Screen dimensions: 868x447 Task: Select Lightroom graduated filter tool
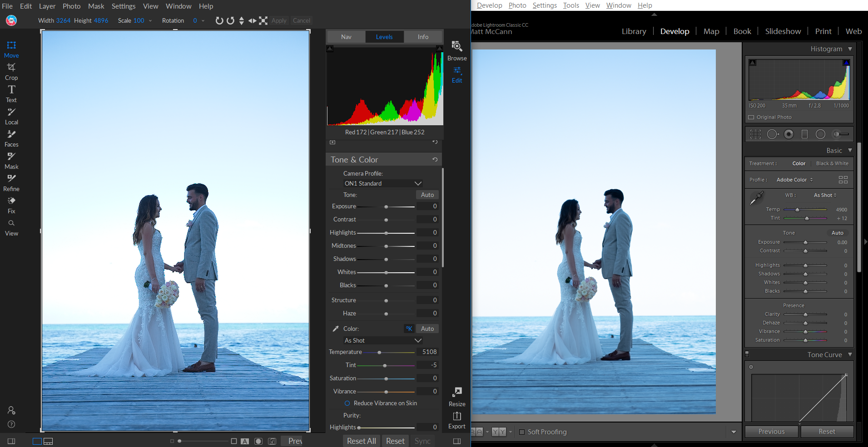pyautogui.click(x=804, y=134)
